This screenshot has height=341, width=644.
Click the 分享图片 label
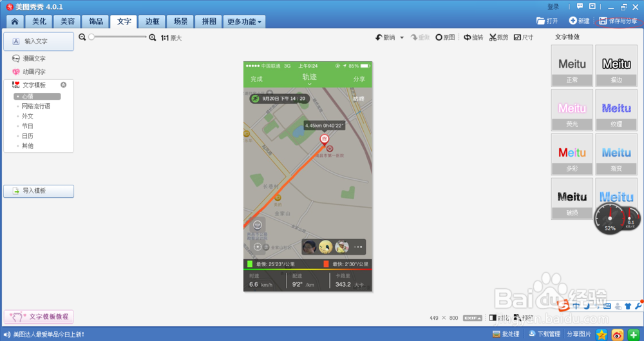pyautogui.click(x=579, y=334)
